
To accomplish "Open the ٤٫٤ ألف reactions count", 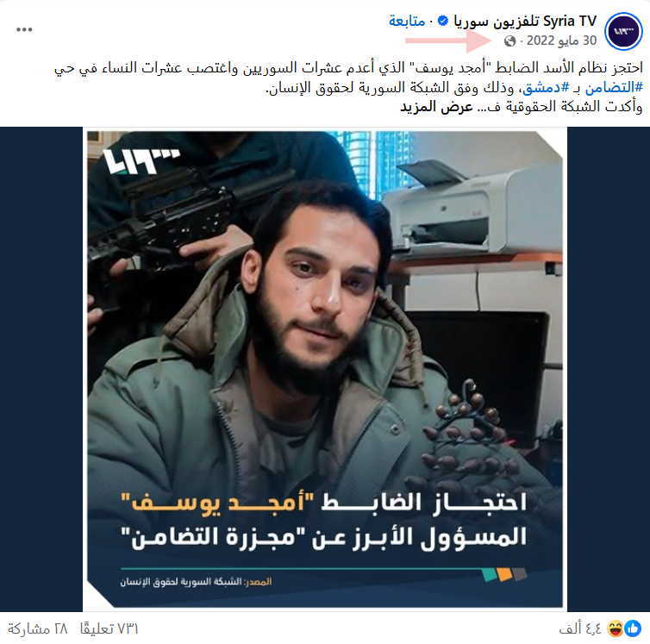I will [580, 629].
